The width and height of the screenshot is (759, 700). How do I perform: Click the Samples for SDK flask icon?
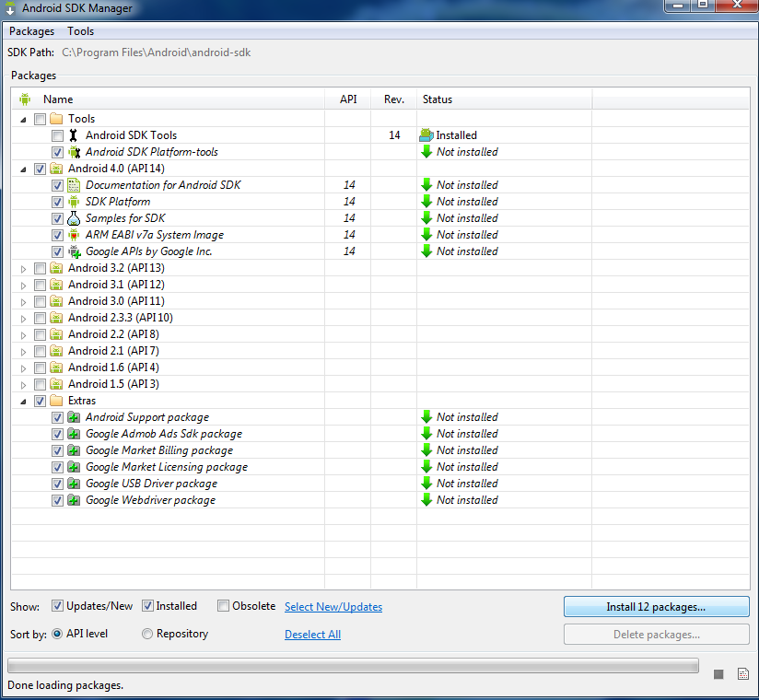click(x=75, y=218)
